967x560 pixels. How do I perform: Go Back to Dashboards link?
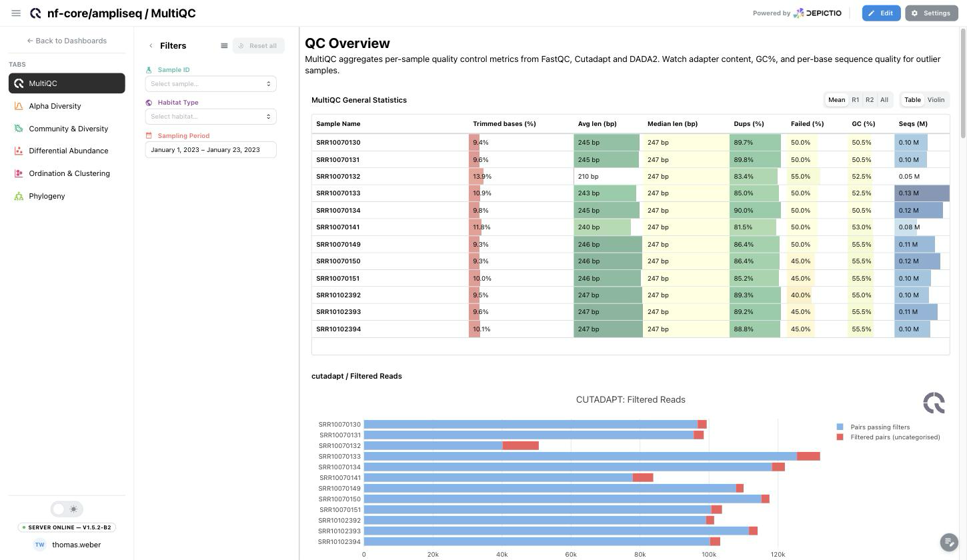(x=67, y=41)
